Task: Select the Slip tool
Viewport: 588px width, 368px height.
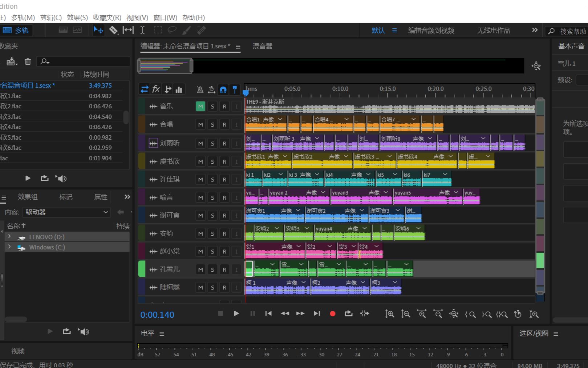Action: pyautogui.click(x=128, y=30)
